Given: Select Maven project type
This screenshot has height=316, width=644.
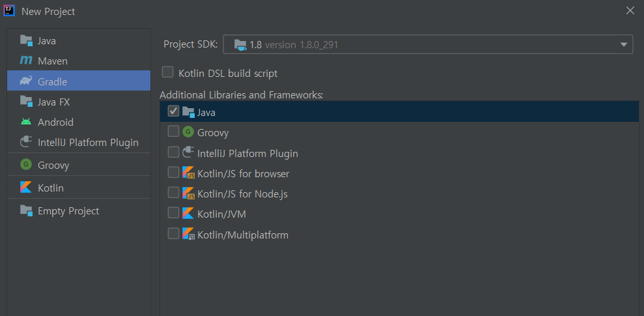Looking at the screenshot, I should coord(79,61).
